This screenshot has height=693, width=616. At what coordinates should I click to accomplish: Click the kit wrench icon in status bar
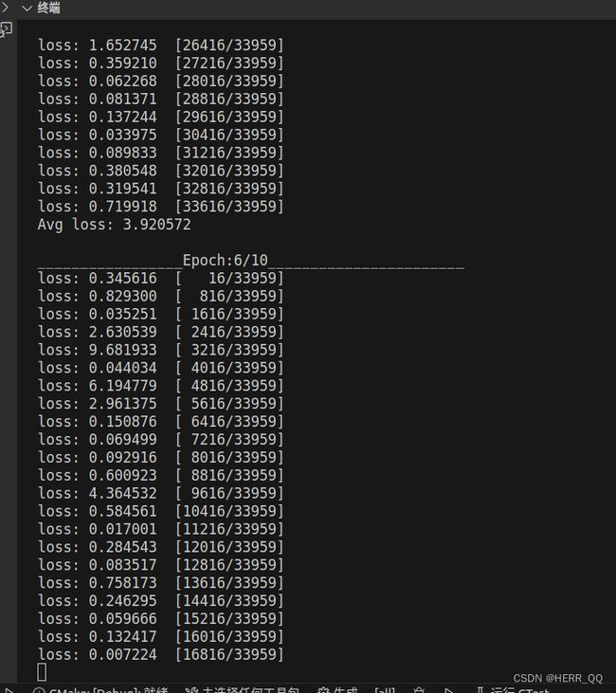191,690
